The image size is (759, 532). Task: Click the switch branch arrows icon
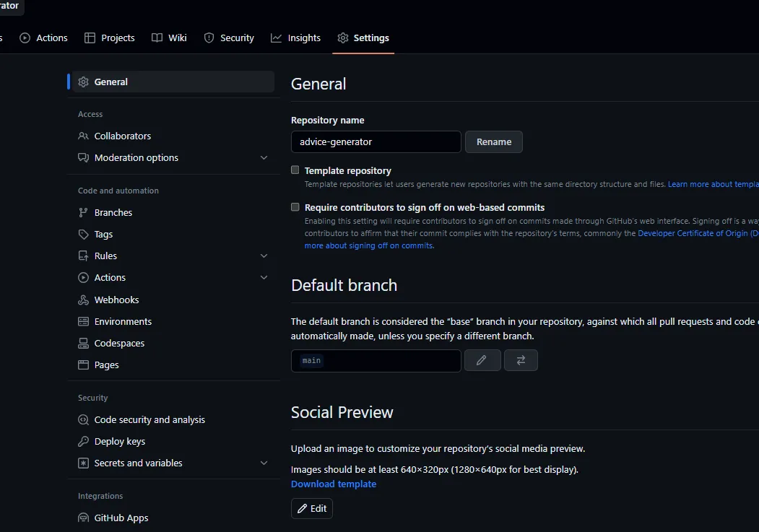(x=521, y=360)
